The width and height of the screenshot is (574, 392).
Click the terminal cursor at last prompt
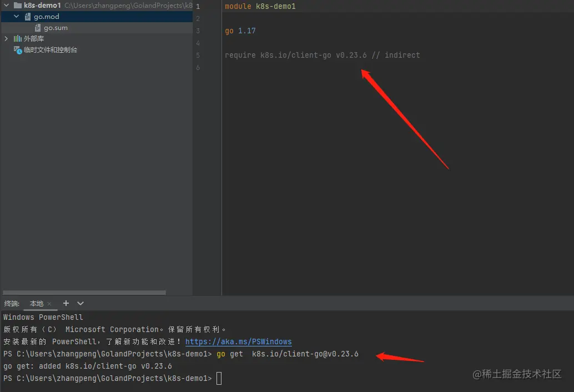point(219,378)
